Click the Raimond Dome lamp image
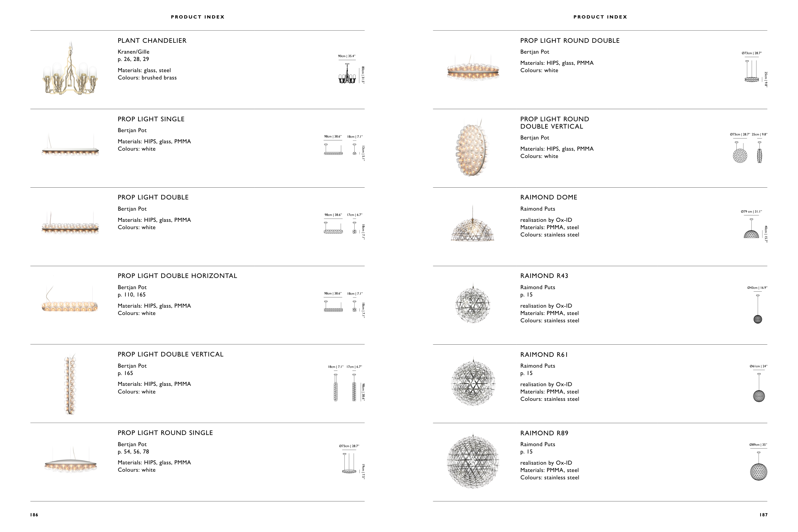798x532 pixels. tap(473, 224)
